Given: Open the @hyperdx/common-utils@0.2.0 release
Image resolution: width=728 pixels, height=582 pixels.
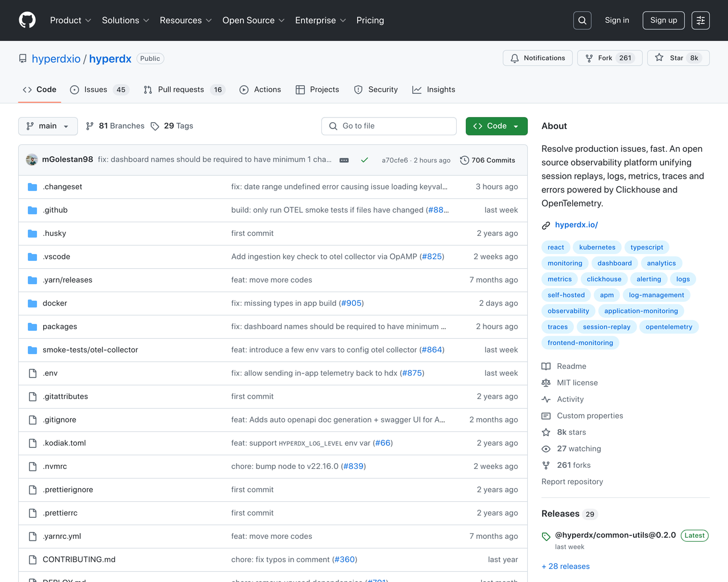Looking at the screenshot, I should [615, 535].
